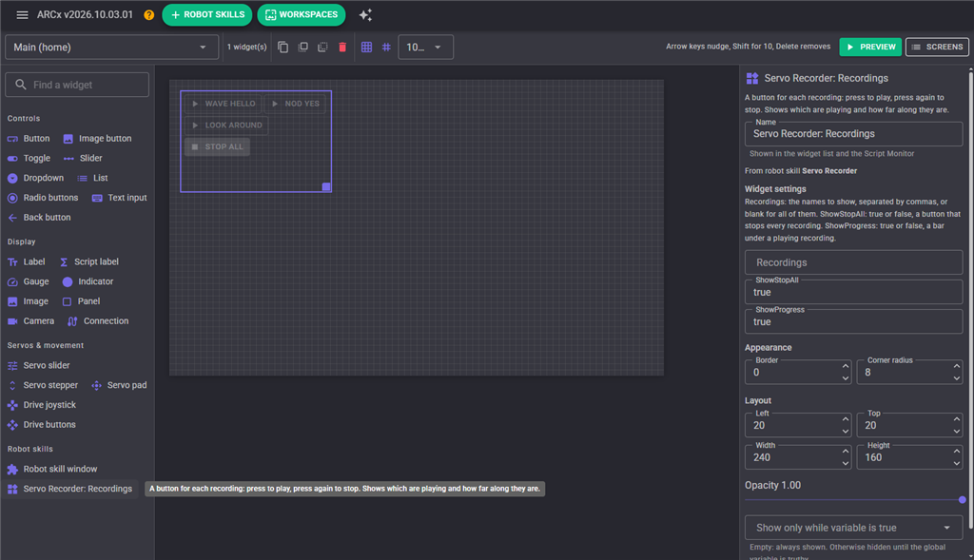The width and height of the screenshot is (974, 560).
Task: Add a Label widget
Action: 26,262
